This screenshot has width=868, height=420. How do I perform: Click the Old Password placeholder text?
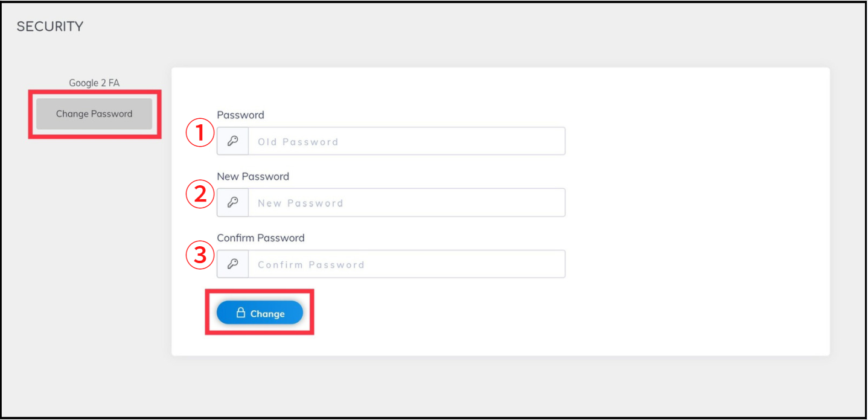(298, 142)
